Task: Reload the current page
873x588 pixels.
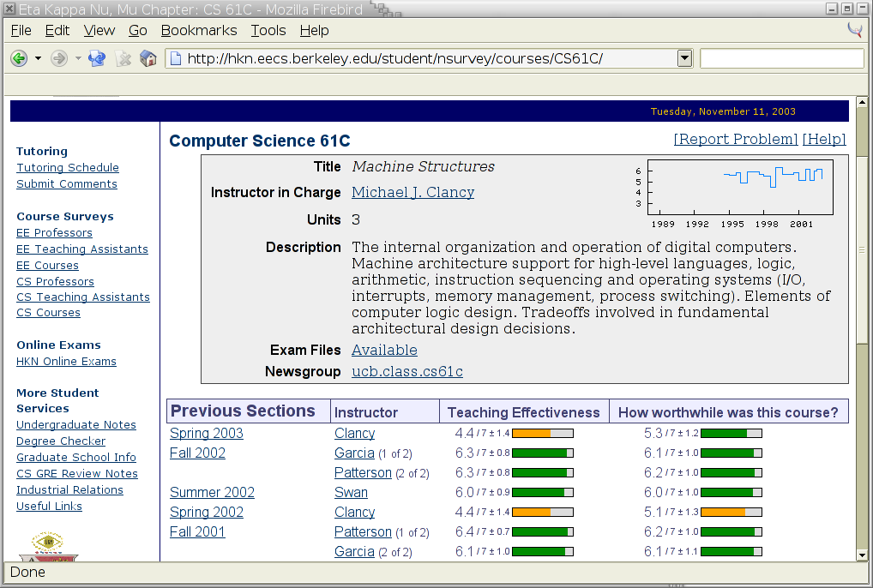Action: 97,58
